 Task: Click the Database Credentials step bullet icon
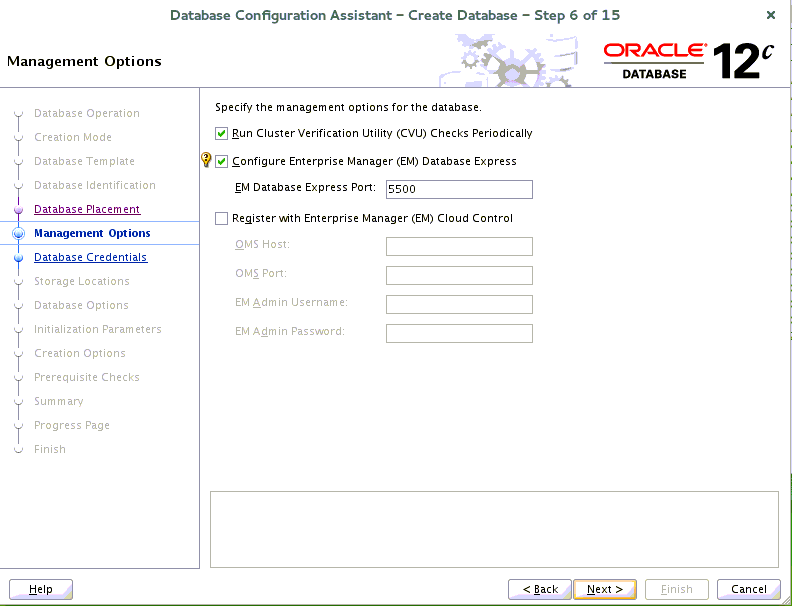19,258
